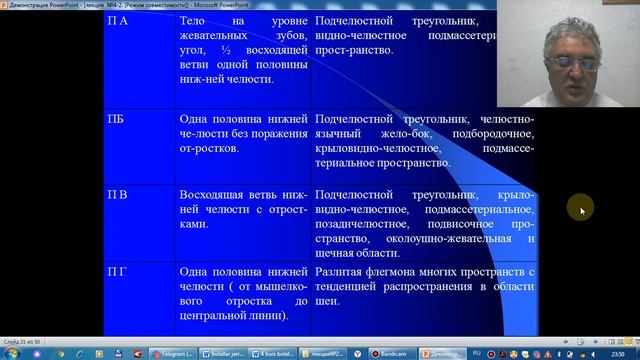The width and height of the screenshot is (640, 360).
Task: Open the purple round app in taskbar
Action: pyautogui.click(x=37, y=354)
